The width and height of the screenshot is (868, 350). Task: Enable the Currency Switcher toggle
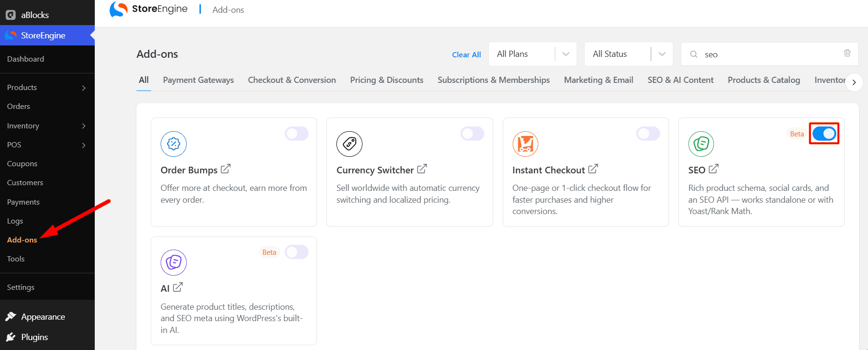(472, 134)
